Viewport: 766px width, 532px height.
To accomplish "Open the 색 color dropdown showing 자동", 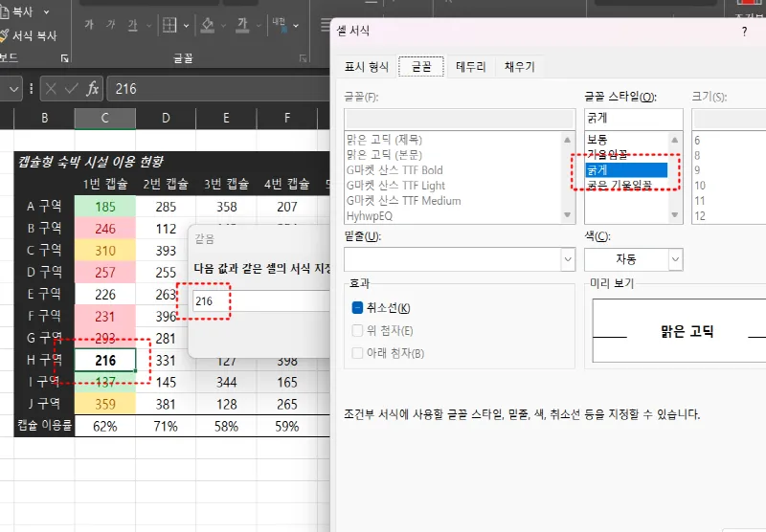I will pyautogui.click(x=633, y=259).
